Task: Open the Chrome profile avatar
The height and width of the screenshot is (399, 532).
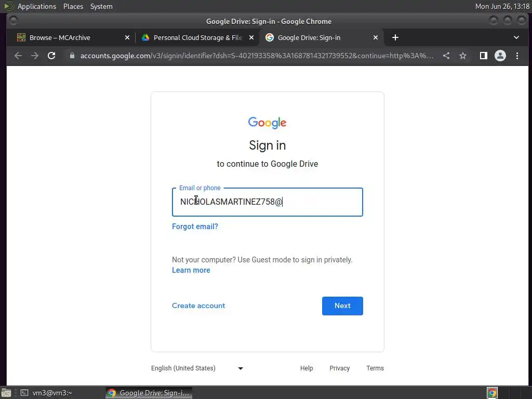Action: (500, 56)
